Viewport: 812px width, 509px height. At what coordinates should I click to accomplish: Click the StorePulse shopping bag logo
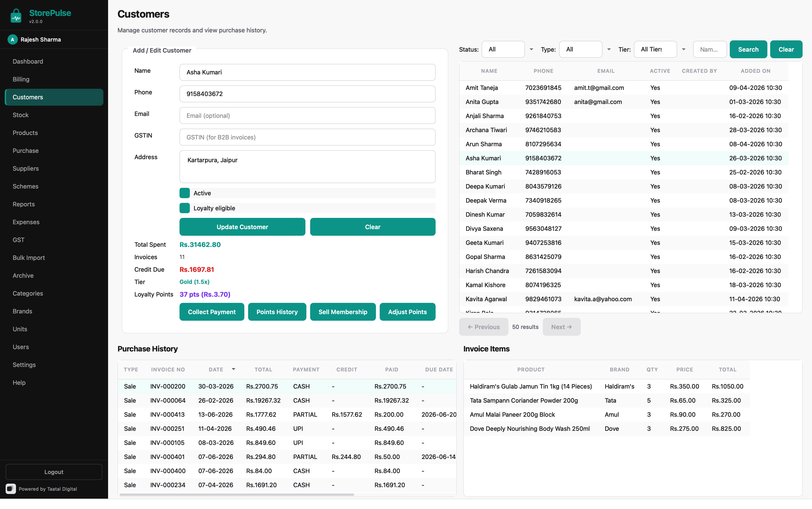[16, 15]
